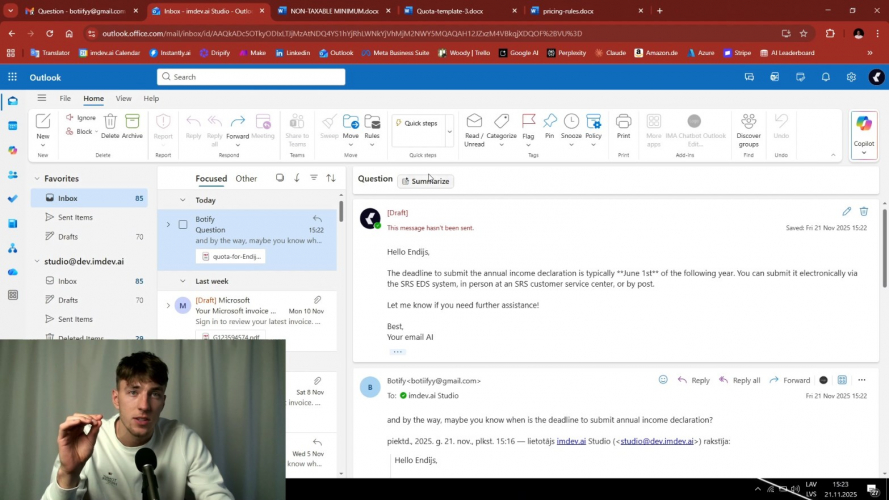889x500 pixels.
Task: Flag the selected message
Action: tap(528, 121)
